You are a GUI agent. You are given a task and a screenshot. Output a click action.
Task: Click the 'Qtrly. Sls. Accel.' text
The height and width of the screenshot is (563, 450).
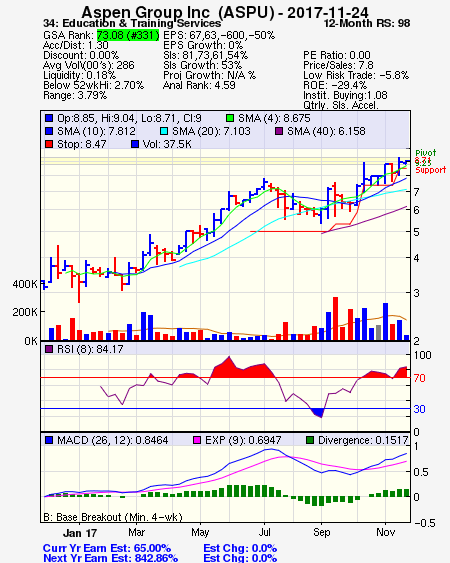[x=341, y=105]
